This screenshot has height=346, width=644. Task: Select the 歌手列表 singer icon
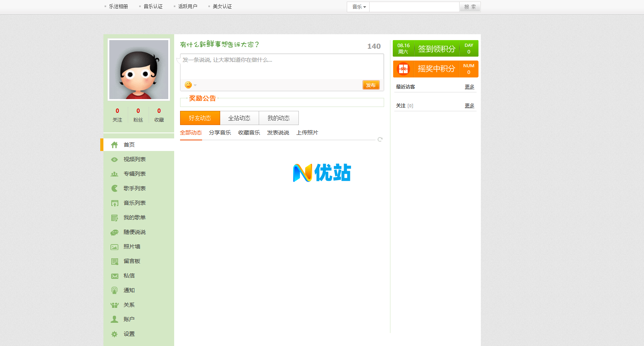pos(114,188)
